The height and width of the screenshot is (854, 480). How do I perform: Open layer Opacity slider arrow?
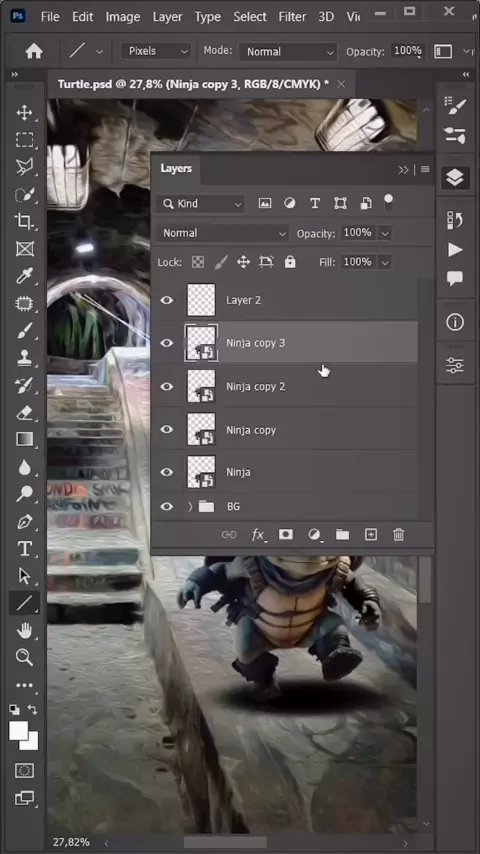[385, 233]
